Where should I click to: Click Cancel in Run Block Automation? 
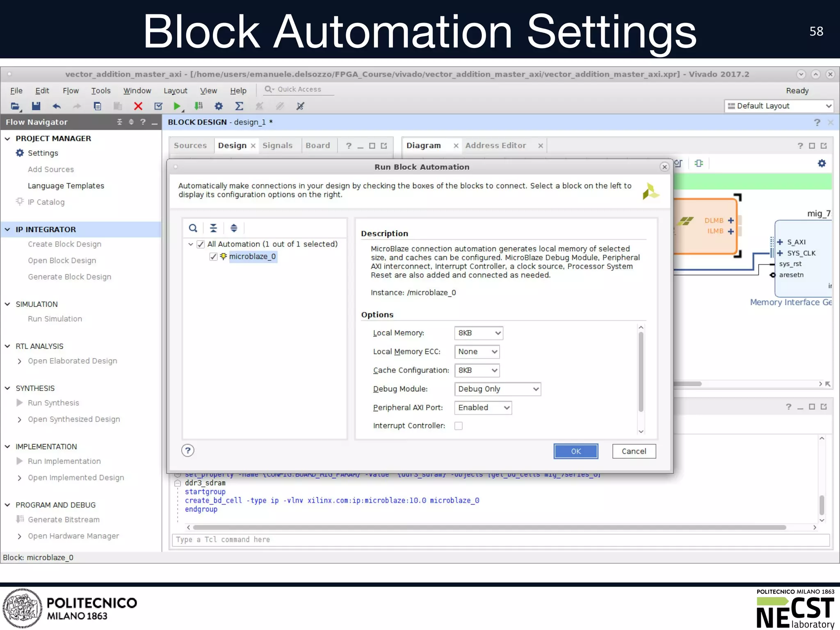tap(634, 451)
